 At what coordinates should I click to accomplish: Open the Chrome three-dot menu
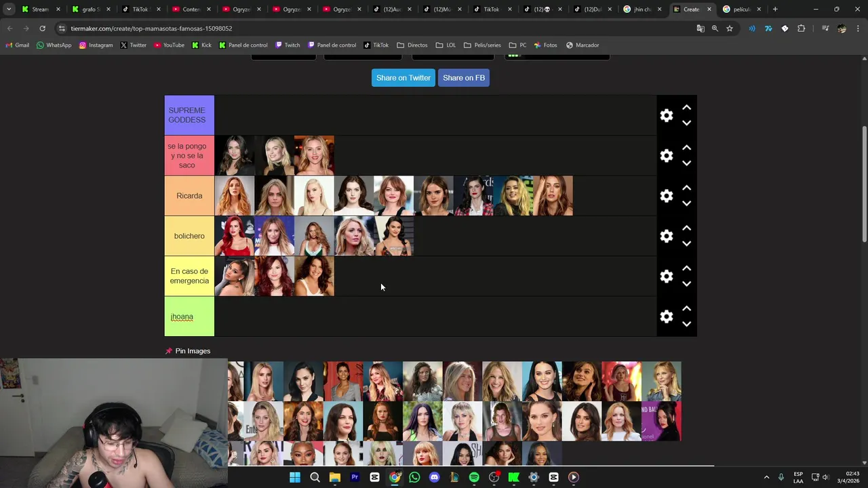[856, 28]
